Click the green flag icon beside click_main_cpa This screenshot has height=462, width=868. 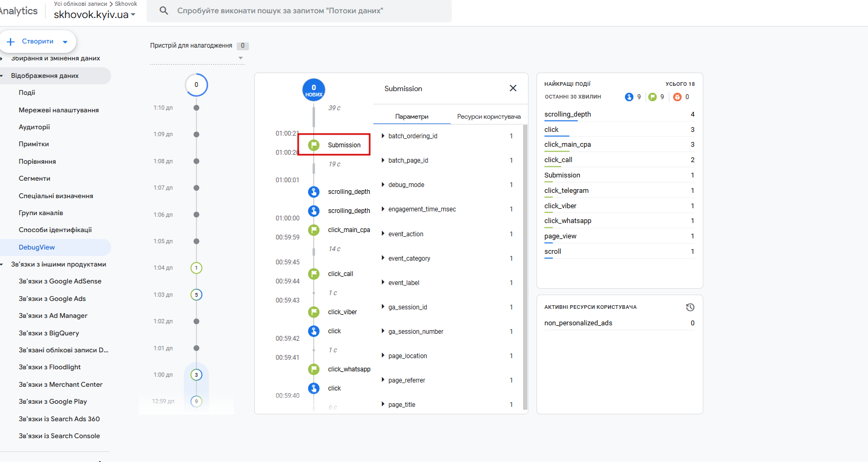pyautogui.click(x=314, y=230)
